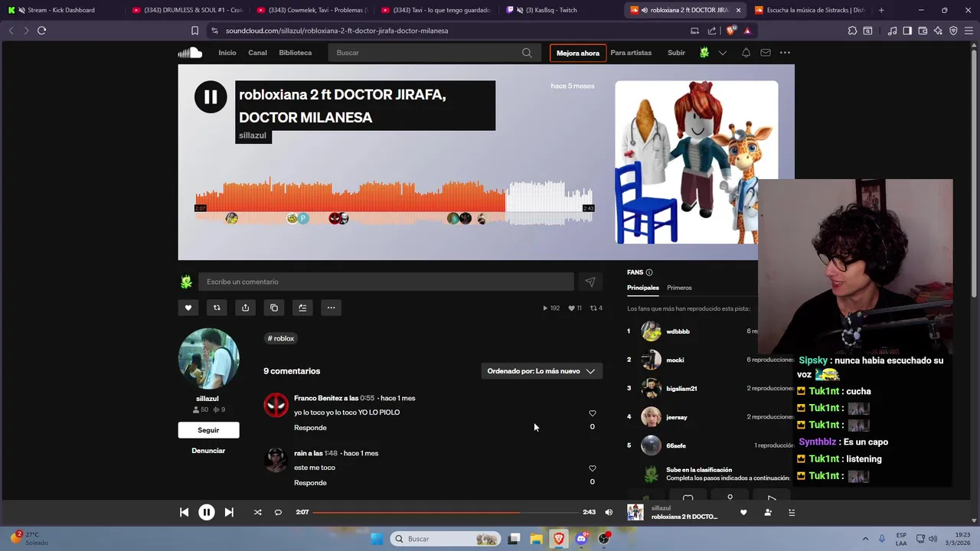980x551 pixels.
Task: Open sillazul artist label under the title
Action: tap(253, 135)
